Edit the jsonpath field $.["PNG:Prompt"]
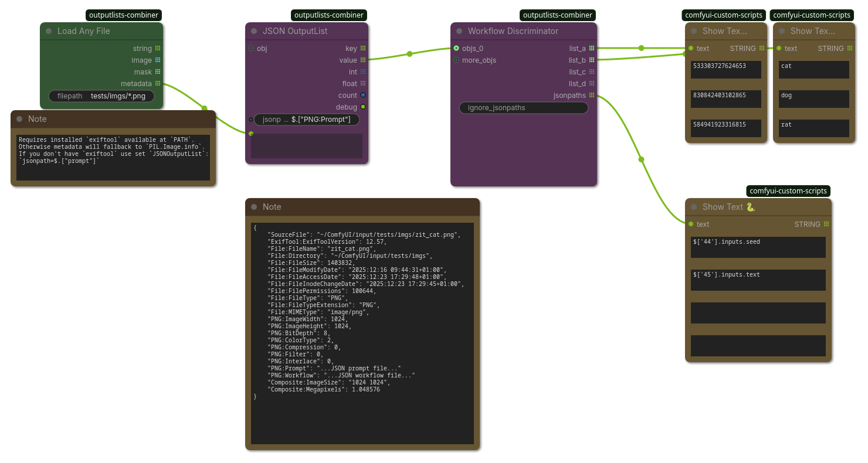868x463 pixels. pos(307,120)
